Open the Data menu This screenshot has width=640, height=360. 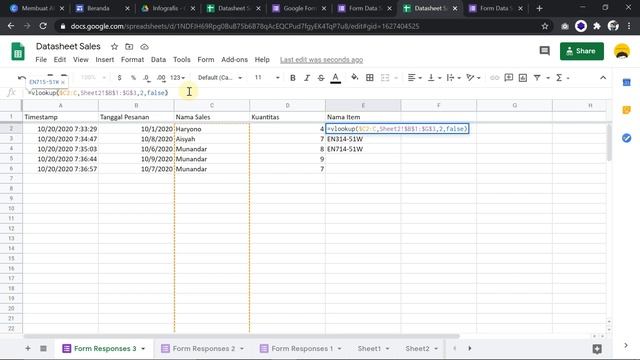coord(158,60)
